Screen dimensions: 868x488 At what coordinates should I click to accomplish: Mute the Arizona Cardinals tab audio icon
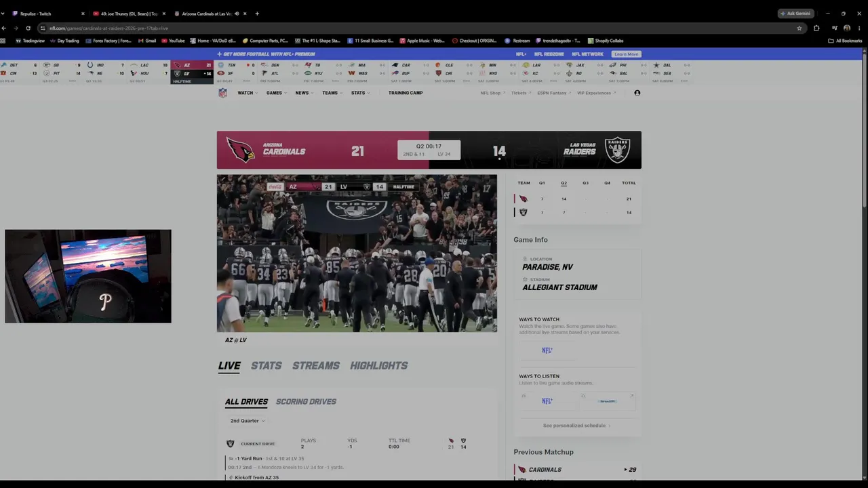pyautogui.click(x=237, y=14)
